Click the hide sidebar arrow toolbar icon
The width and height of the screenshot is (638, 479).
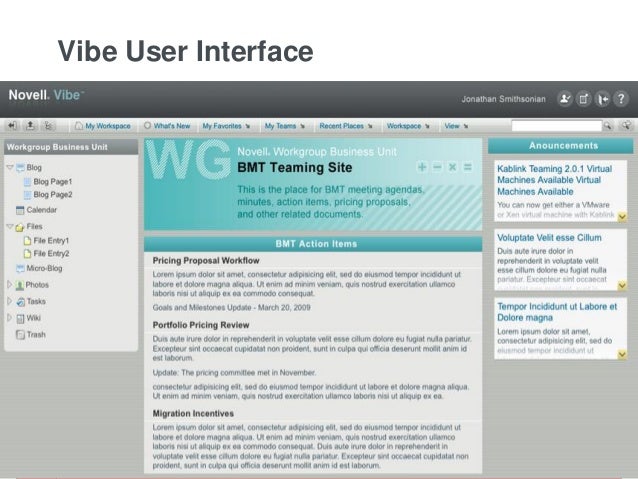(12, 126)
